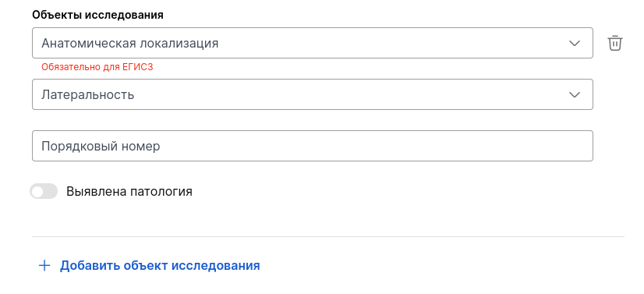Click the Порядковый номер placeholder text
644x294 pixels.
[101, 146]
